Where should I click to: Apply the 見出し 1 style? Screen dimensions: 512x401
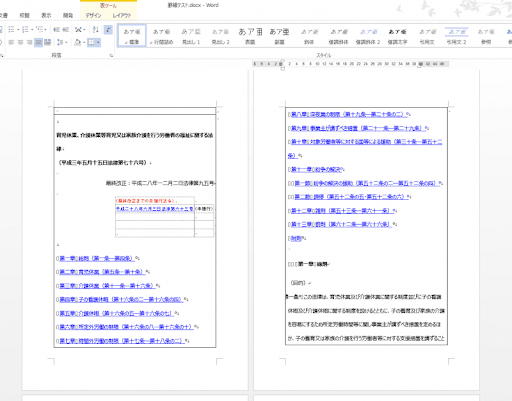point(191,36)
